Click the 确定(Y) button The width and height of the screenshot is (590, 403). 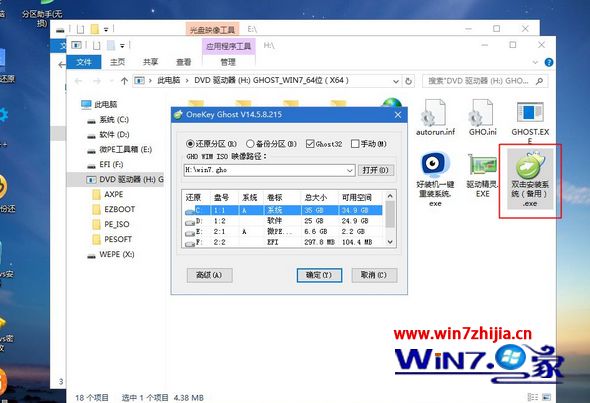coord(319,275)
